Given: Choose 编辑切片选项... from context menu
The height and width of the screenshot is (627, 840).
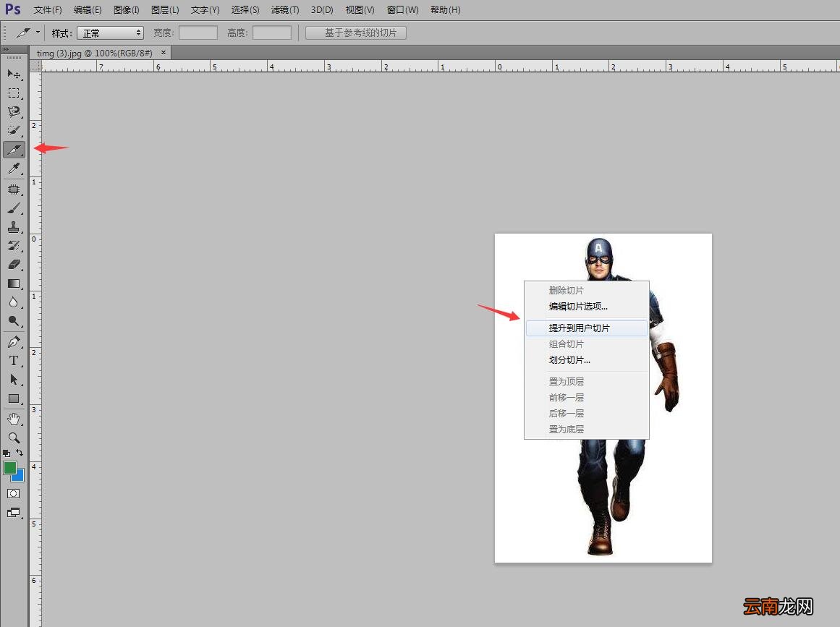Looking at the screenshot, I should pyautogui.click(x=587, y=307).
